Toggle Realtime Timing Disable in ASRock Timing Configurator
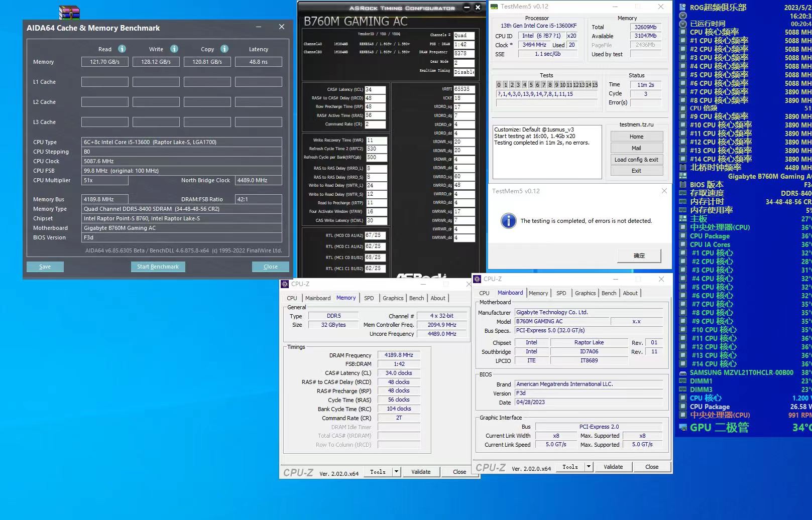Viewport: 812px width, 520px height. tap(463, 71)
